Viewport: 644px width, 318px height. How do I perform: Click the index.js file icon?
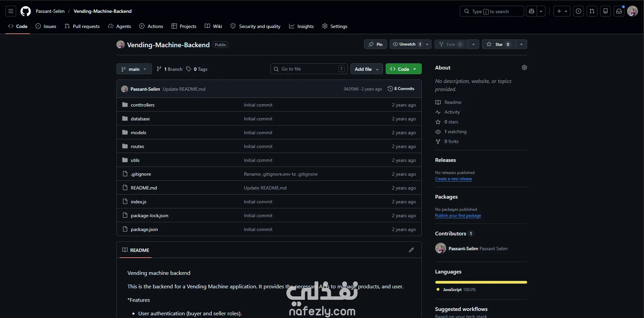click(125, 201)
